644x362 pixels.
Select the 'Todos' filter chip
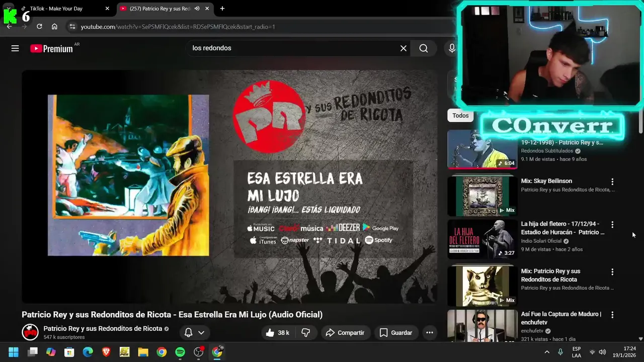(x=460, y=116)
